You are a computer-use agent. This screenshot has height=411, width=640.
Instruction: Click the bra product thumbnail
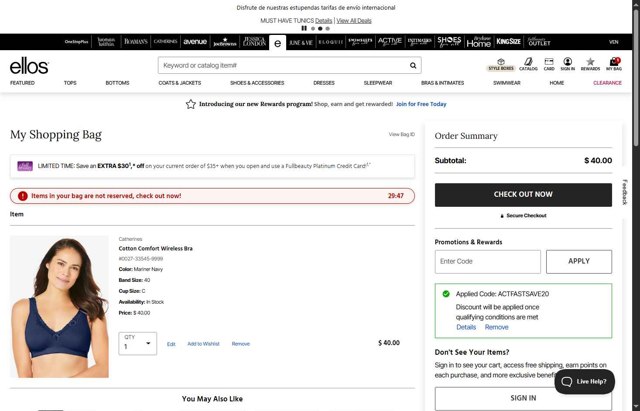click(x=59, y=307)
